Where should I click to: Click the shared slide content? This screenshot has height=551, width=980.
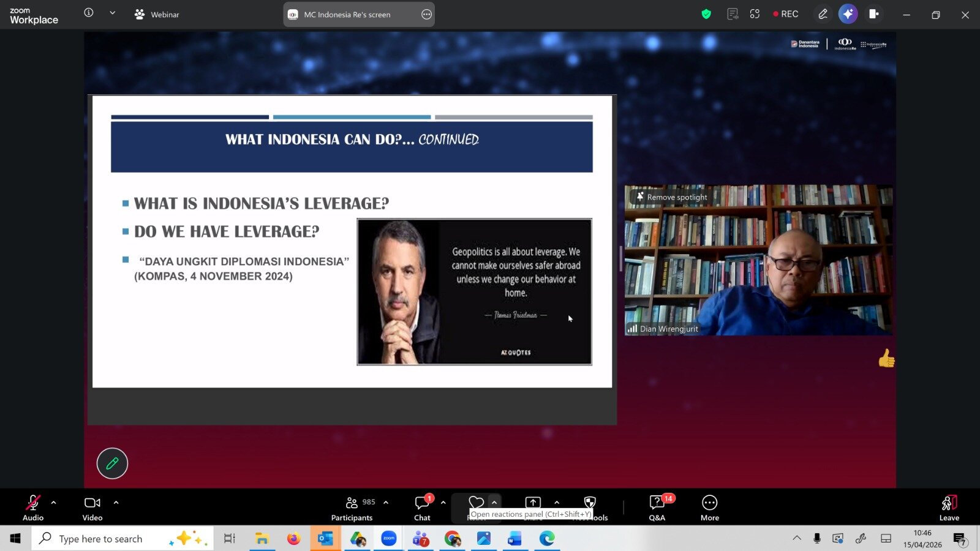352,241
